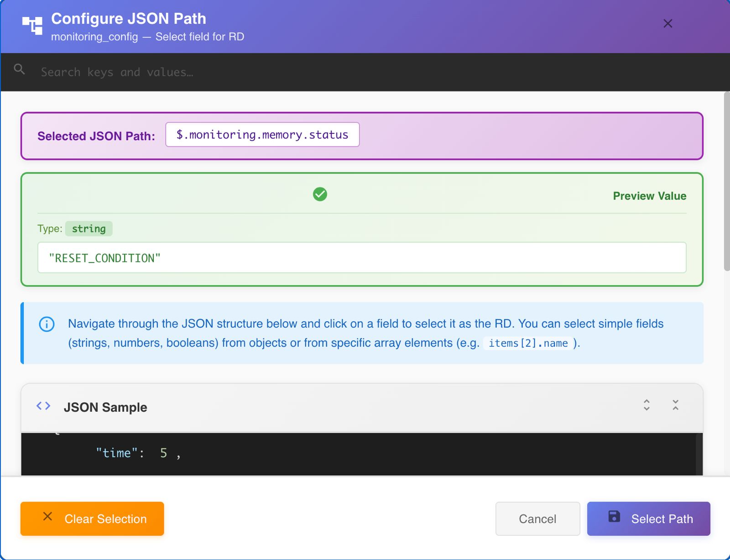
Task: Click the dialog vertical scrollbar
Action: coord(726,182)
